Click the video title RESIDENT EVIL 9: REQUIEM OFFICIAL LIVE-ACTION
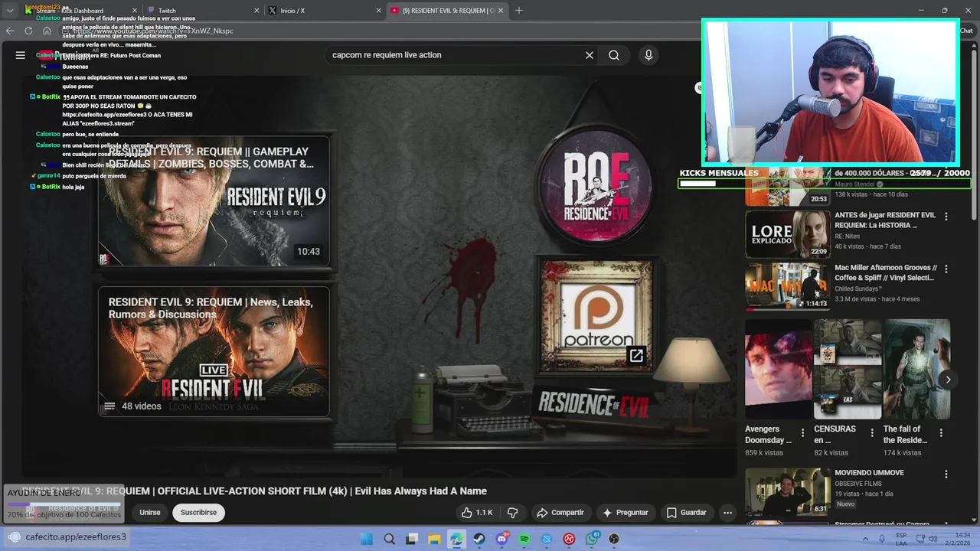The height and width of the screenshot is (551, 980). tap(254, 491)
